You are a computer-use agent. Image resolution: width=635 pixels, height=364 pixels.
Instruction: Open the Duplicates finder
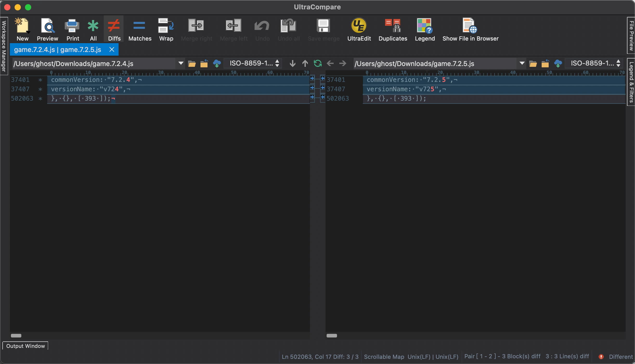tap(393, 26)
